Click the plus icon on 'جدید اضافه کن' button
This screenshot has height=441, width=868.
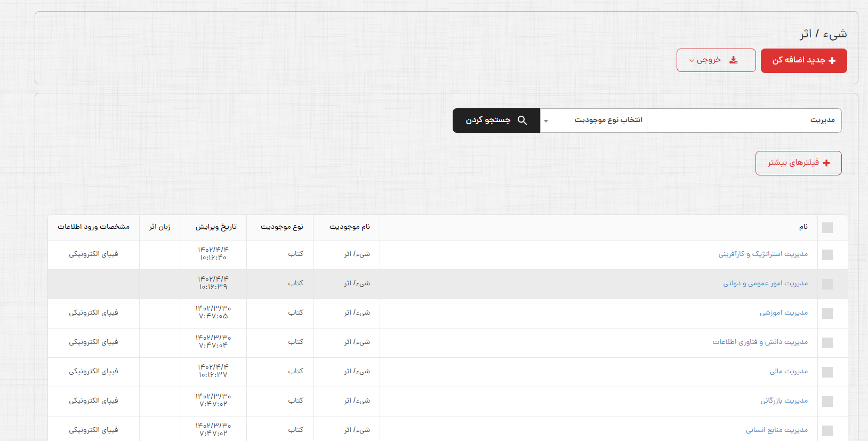pyautogui.click(x=832, y=61)
